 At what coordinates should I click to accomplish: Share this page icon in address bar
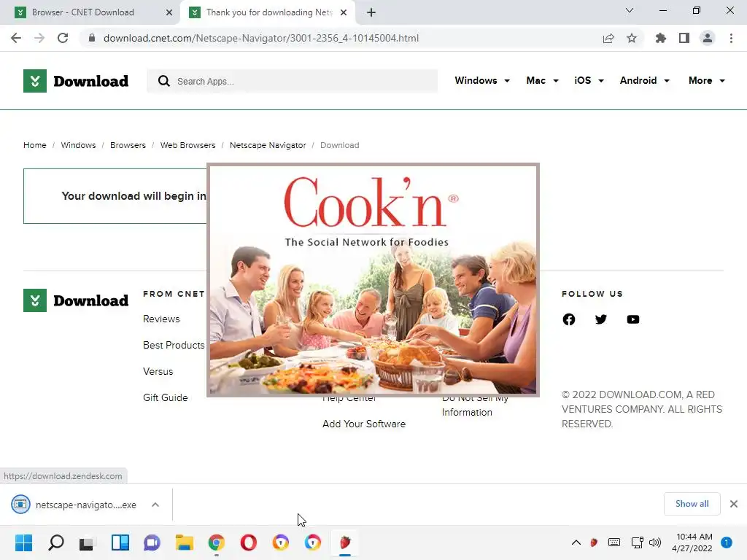click(608, 38)
